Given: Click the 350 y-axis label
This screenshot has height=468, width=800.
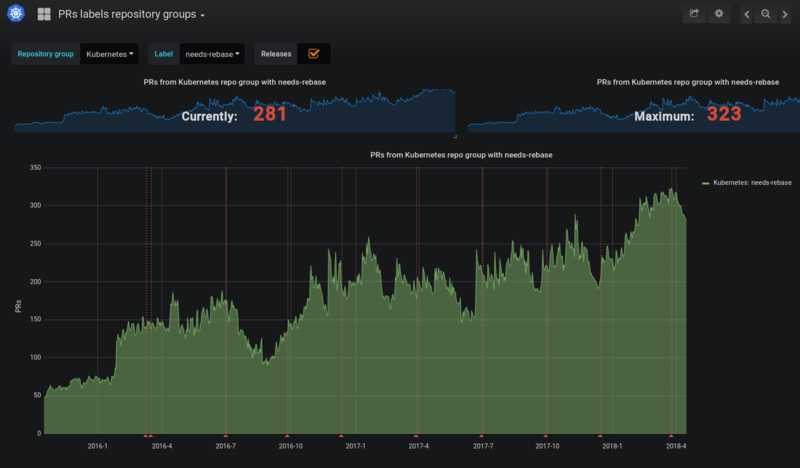Looking at the screenshot, I should click(35, 167).
